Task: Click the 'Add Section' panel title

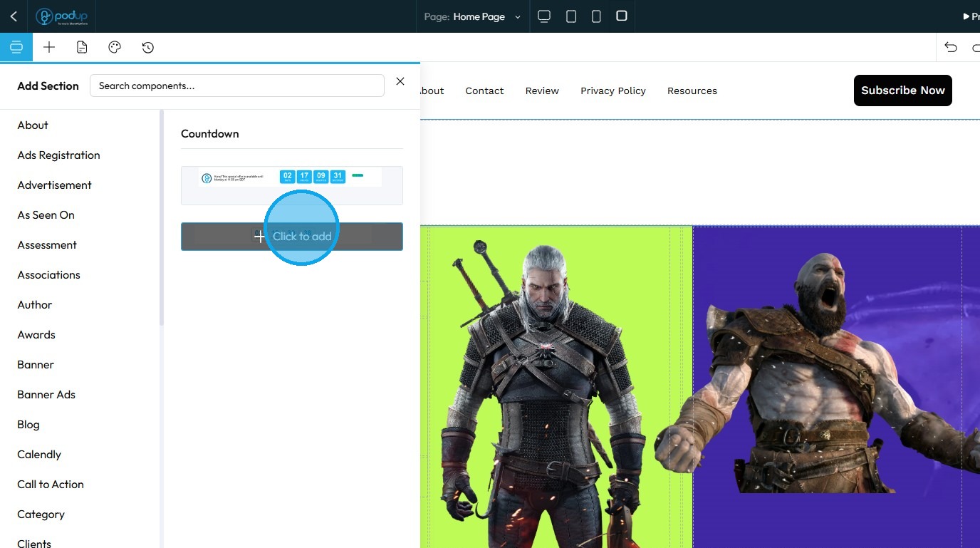Action: pyautogui.click(x=48, y=86)
